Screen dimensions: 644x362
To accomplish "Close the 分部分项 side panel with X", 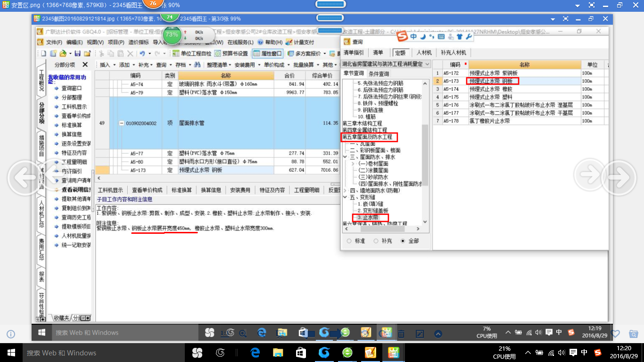I will pos(85,65).
